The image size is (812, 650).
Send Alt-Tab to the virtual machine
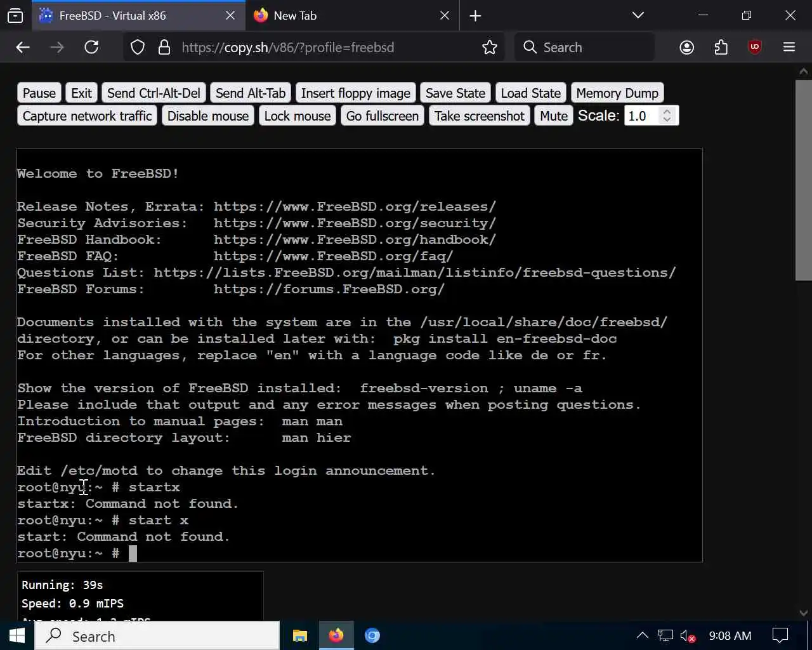pos(251,93)
